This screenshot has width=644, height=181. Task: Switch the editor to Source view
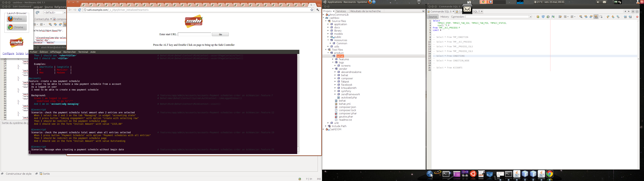433,17
